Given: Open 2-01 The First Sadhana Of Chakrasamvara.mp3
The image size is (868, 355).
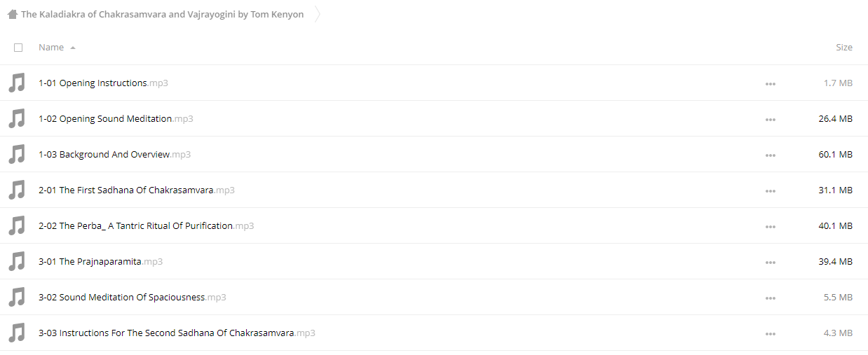Looking at the screenshot, I should (137, 190).
